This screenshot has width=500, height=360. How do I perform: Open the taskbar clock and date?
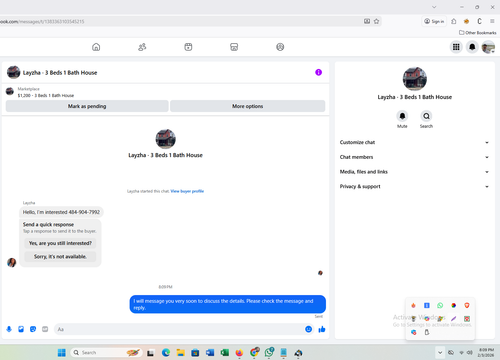click(x=486, y=352)
